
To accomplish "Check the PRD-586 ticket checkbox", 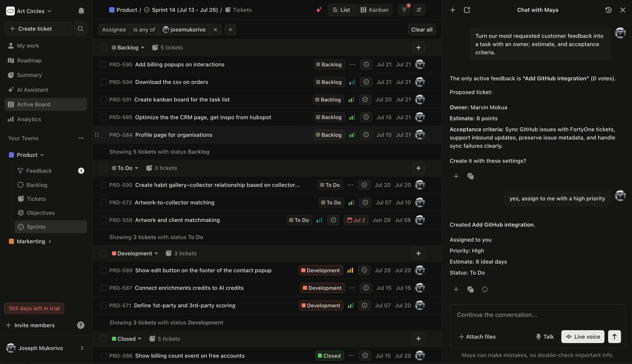I will (103, 356).
